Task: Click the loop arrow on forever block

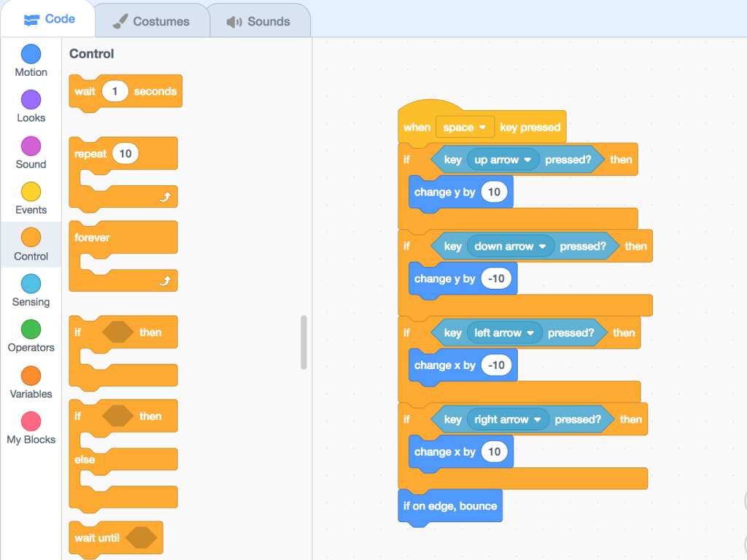Action: (165, 281)
